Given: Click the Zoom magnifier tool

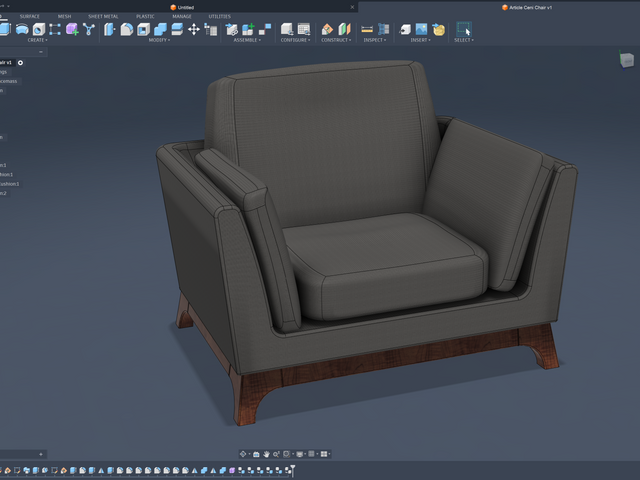Looking at the screenshot, I should (276, 454).
